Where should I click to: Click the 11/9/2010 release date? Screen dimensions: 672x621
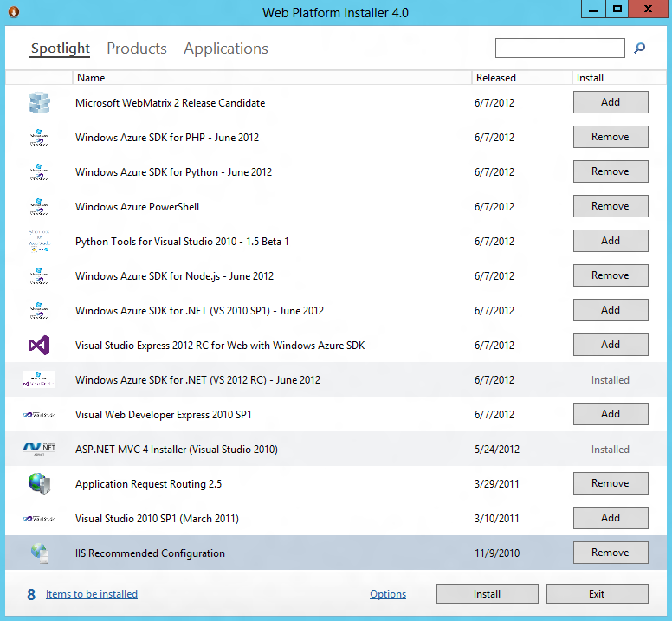(497, 553)
